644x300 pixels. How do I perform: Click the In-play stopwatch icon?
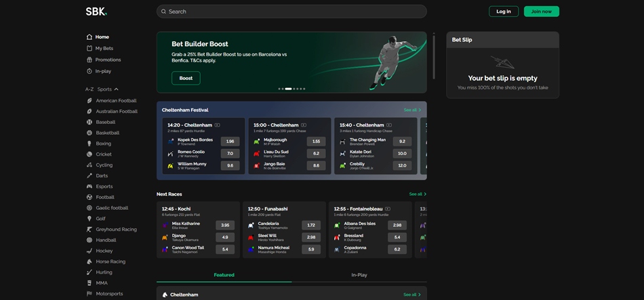[x=89, y=71]
